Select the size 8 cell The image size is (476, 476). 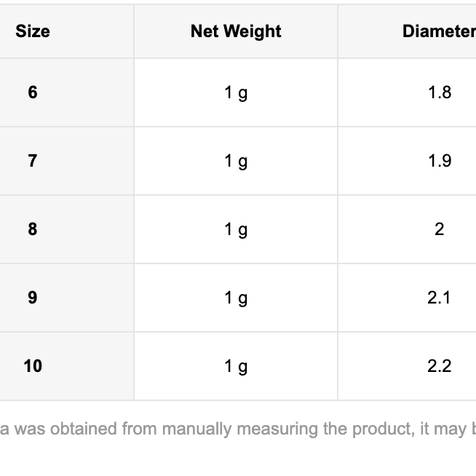33,229
